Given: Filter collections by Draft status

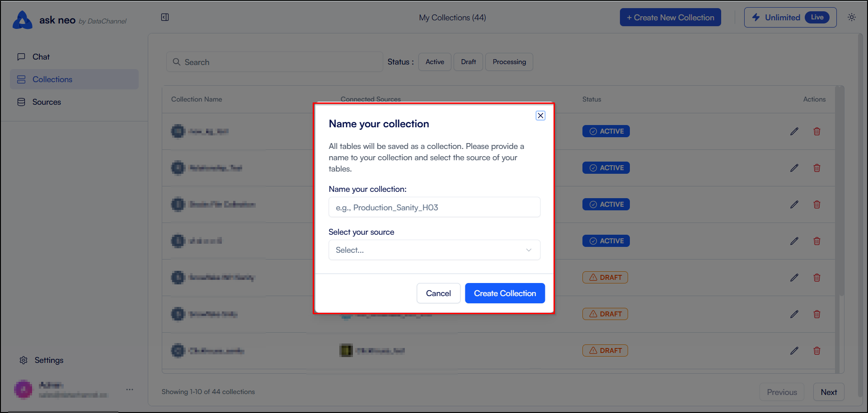Looking at the screenshot, I should 468,62.
